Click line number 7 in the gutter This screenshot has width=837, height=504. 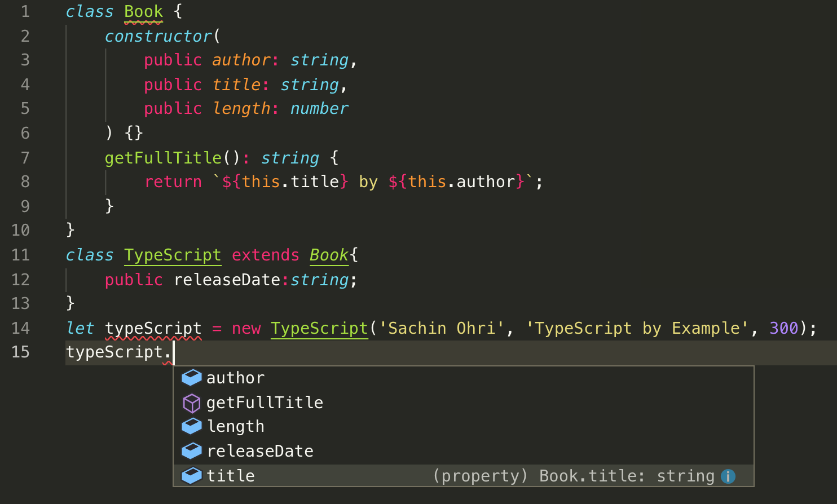click(25, 158)
